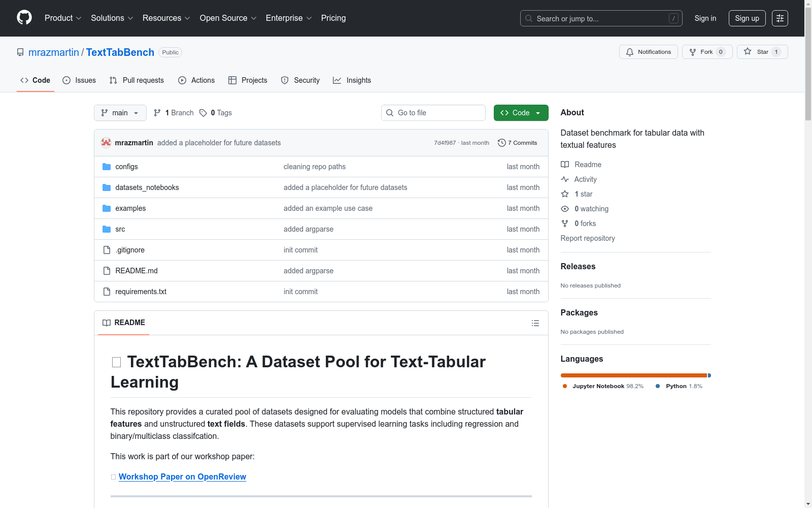
Task: Click the Report repository link
Action: [x=588, y=238]
